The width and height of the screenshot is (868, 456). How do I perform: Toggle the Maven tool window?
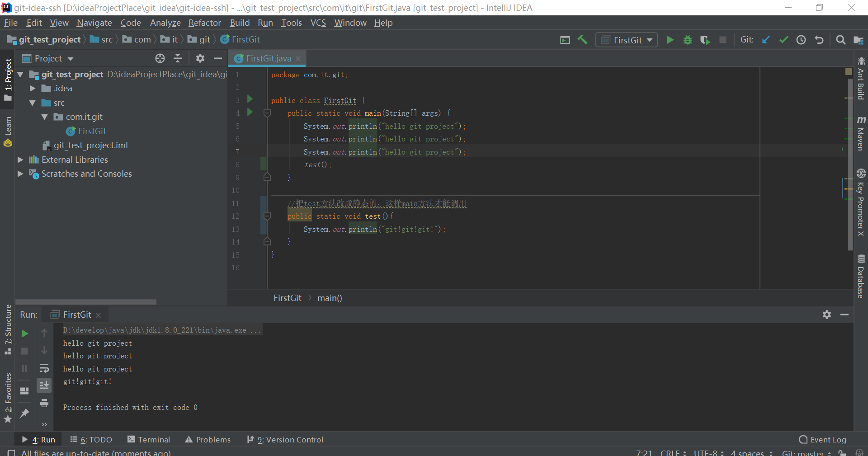[x=861, y=133]
